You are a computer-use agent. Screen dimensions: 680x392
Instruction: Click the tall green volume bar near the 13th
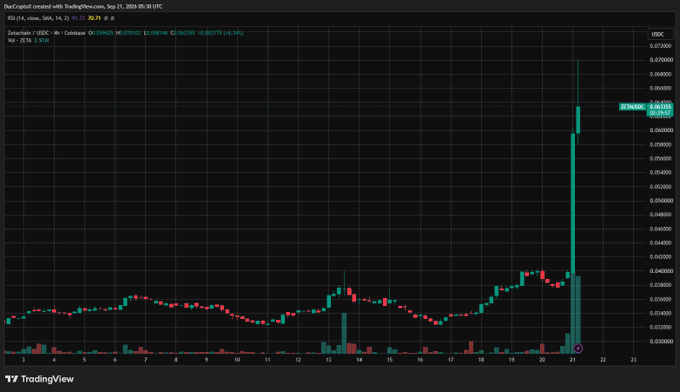[x=344, y=333]
